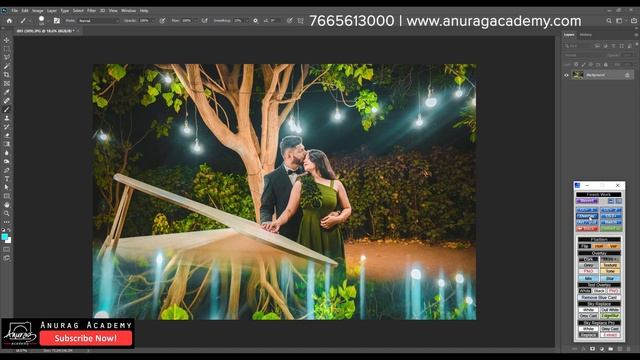Click swap foreground and background colors icon
Image resolution: width=640 pixels, height=360 pixels.
point(10,231)
